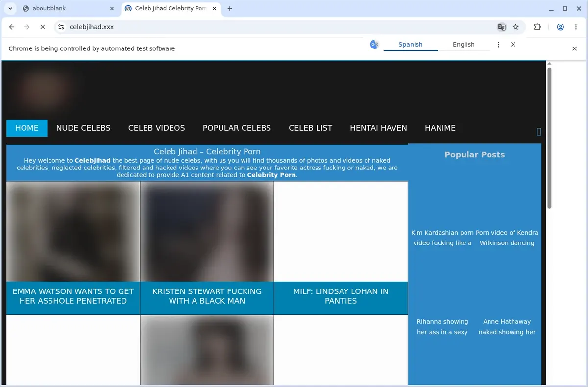Dismiss the automated test software infobar
Image resolution: width=588 pixels, height=387 pixels.
click(575, 48)
